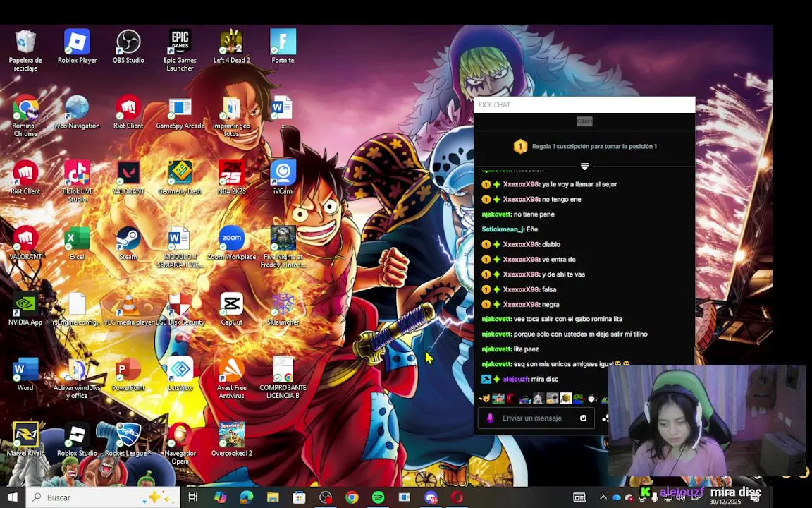Open Romina - Chrome shortcut
The image size is (812, 508).
point(25,115)
